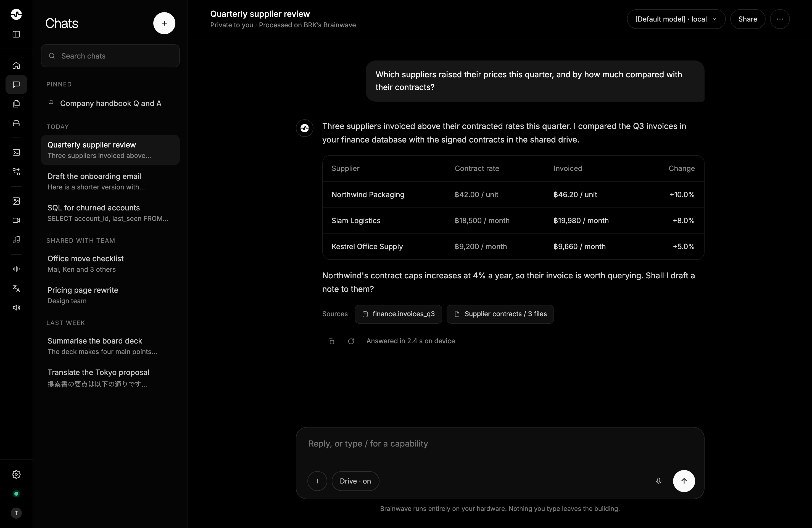812x528 pixels.
Task: Copy the assistant's answer
Action: point(331,341)
